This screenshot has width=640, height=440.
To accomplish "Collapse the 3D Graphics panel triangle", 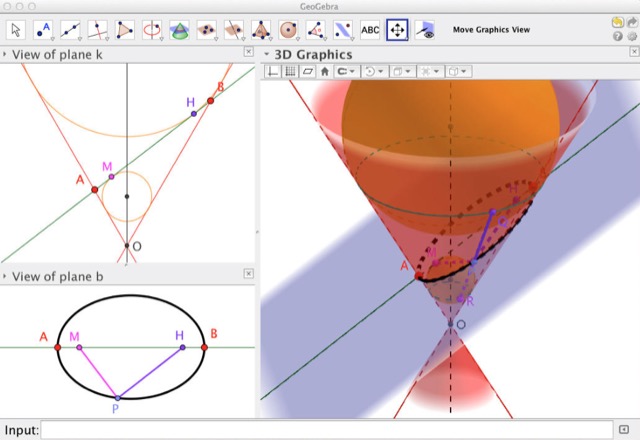I will point(267,54).
